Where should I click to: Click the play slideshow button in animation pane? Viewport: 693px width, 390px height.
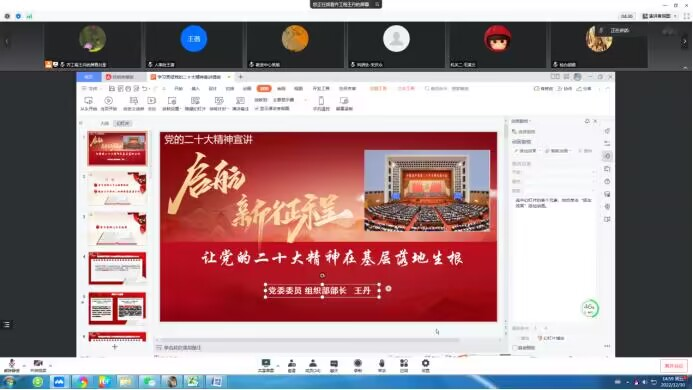551,338
